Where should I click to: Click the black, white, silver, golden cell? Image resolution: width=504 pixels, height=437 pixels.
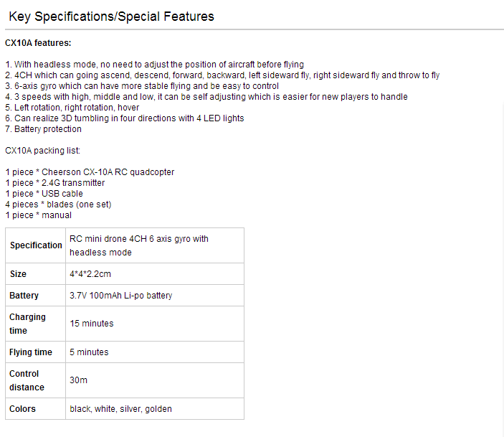click(155, 409)
